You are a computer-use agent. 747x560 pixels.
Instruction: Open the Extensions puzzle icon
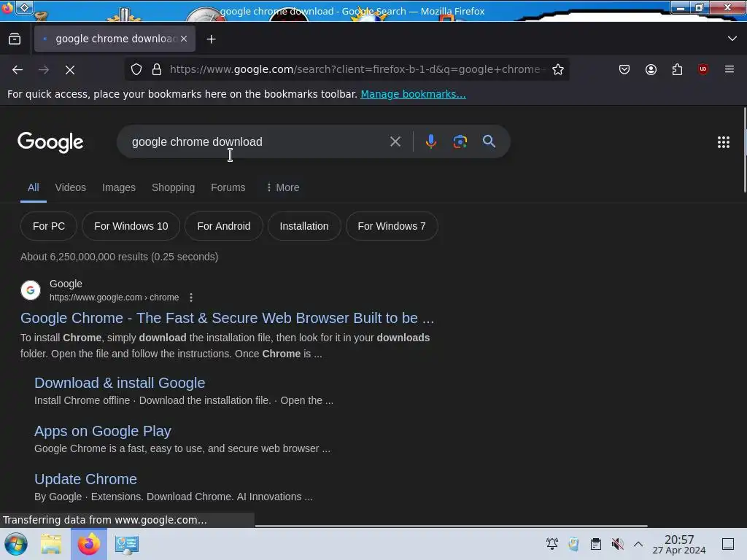click(677, 69)
